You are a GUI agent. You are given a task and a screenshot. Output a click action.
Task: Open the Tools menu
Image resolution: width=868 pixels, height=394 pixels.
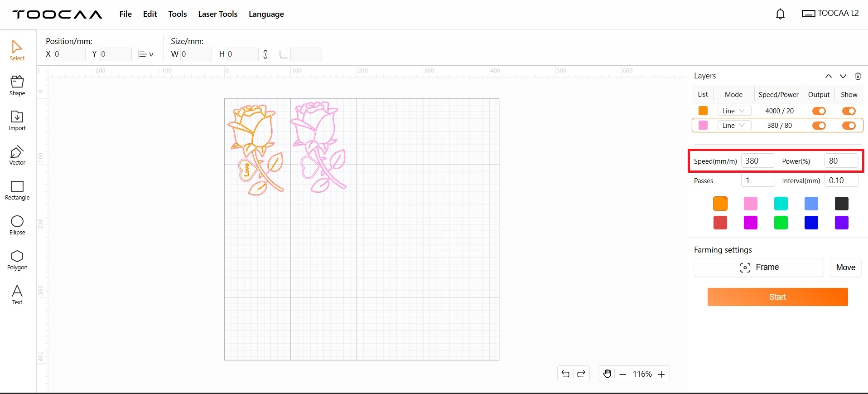click(x=178, y=14)
